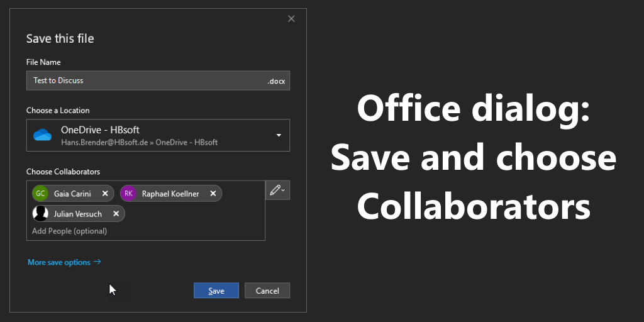Click Gaia Carini's green GC avatar

tap(40, 194)
